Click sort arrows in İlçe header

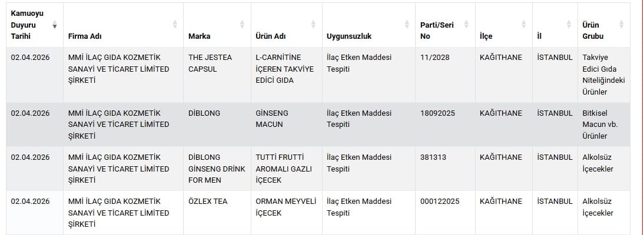(x=523, y=25)
